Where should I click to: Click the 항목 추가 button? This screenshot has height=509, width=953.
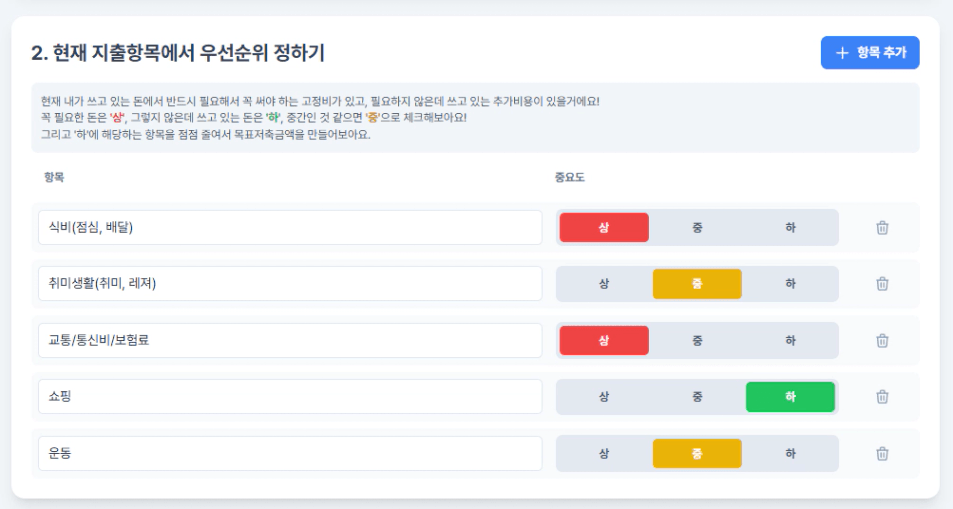click(x=870, y=53)
